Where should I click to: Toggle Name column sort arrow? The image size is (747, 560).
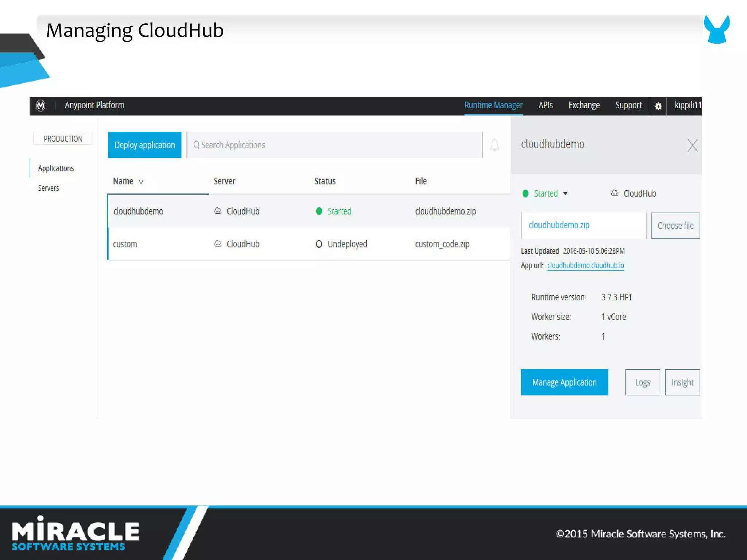click(141, 182)
